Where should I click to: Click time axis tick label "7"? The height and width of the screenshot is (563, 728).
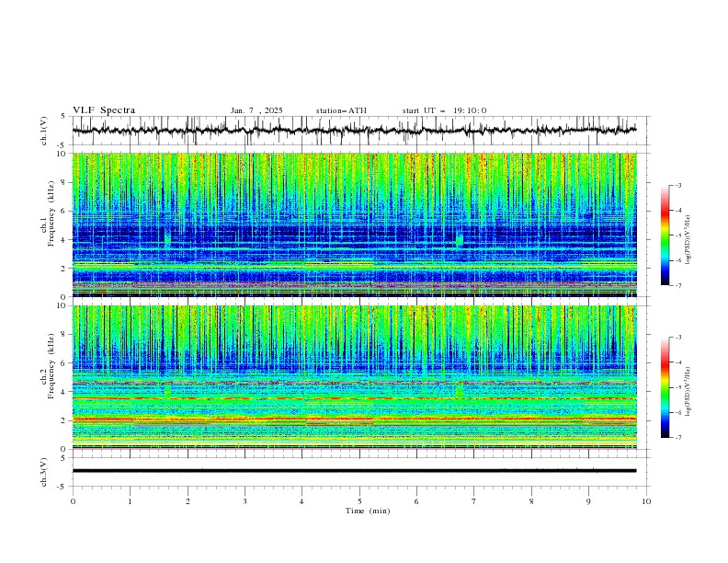pyautogui.click(x=474, y=501)
